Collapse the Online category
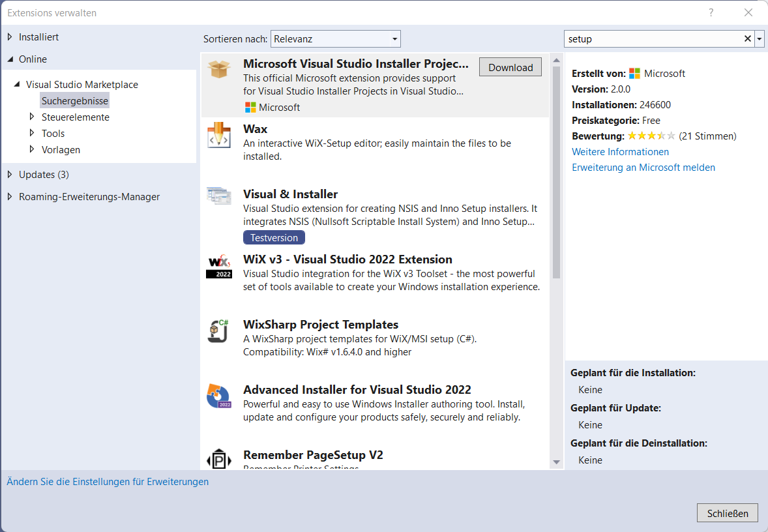Viewport: 768px width, 532px height. click(x=10, y=59)
